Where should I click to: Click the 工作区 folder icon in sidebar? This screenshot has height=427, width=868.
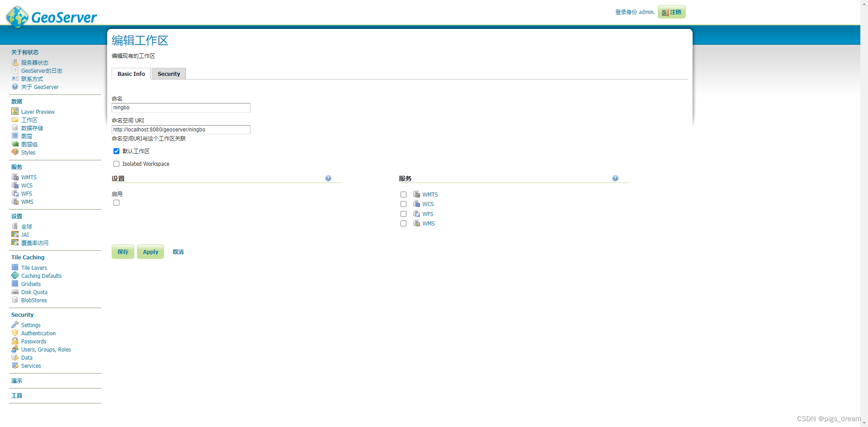(x=15, y=120)
